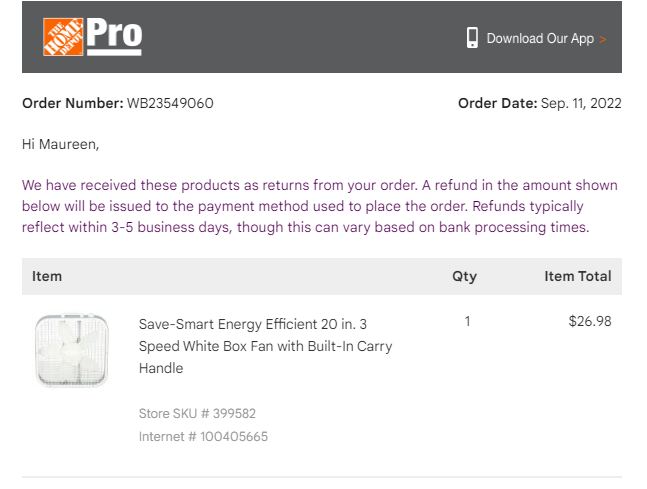Click the purple refund notice paragraph
This screenshot has width=647, height=489.
point(320,206)
